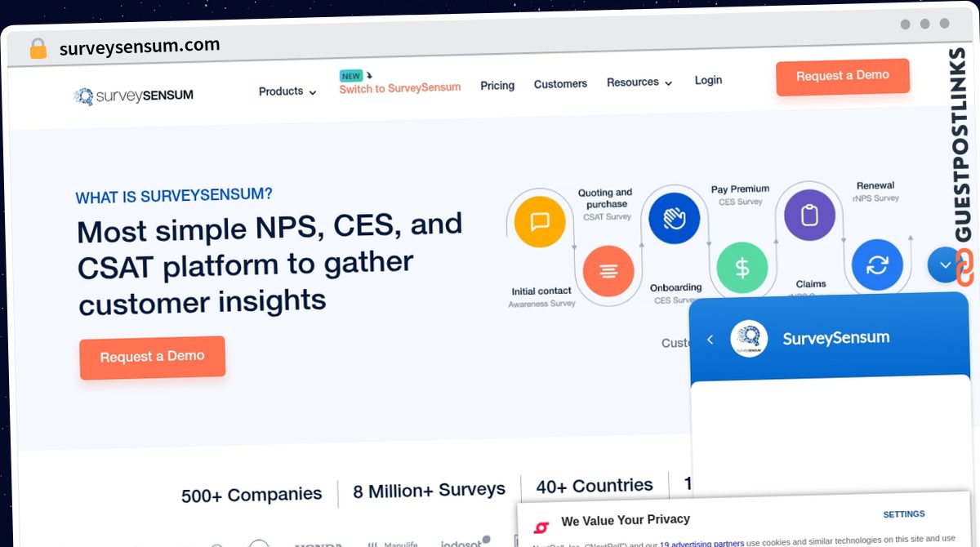Click the orange Quoting and purchase icon
980x547 pixels.
[608, 271]
